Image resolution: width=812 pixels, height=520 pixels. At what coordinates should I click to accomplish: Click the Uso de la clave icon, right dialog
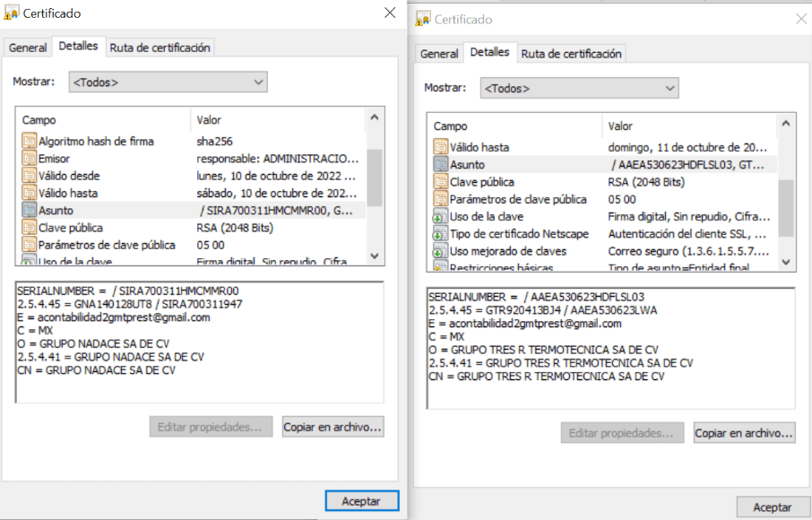pos(440,217)
